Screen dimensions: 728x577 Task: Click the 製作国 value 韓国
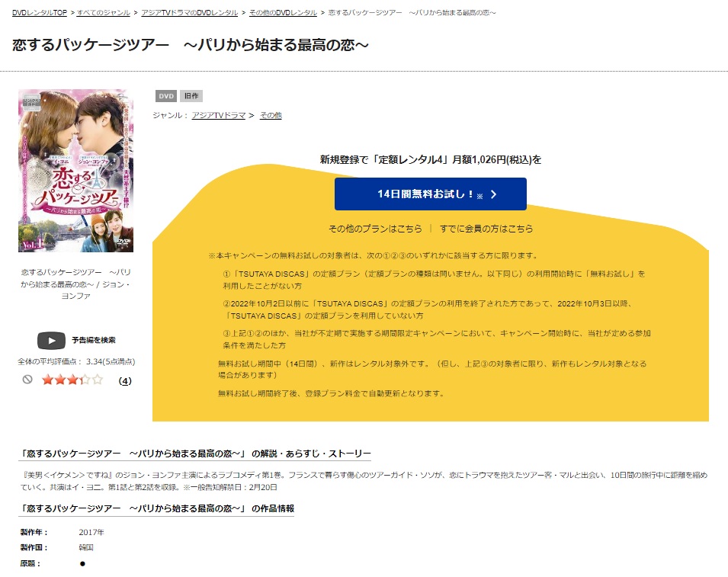86,548
